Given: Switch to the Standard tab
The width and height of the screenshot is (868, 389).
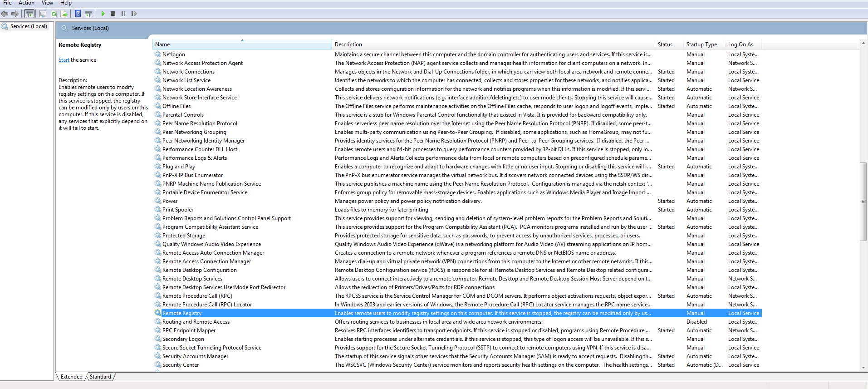Looking at the screenshot, I should (x=100, y=377).
